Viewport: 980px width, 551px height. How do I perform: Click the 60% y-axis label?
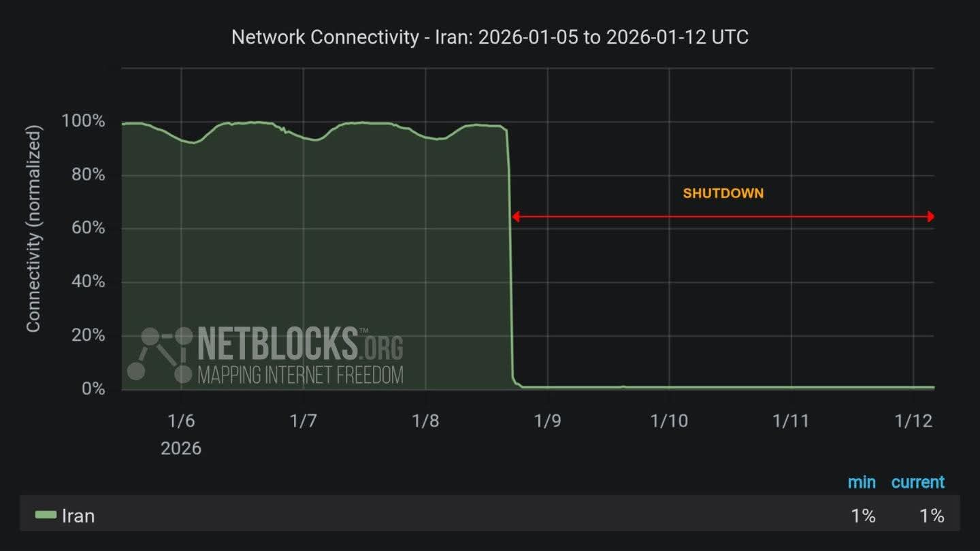click(x=86, y=229)
